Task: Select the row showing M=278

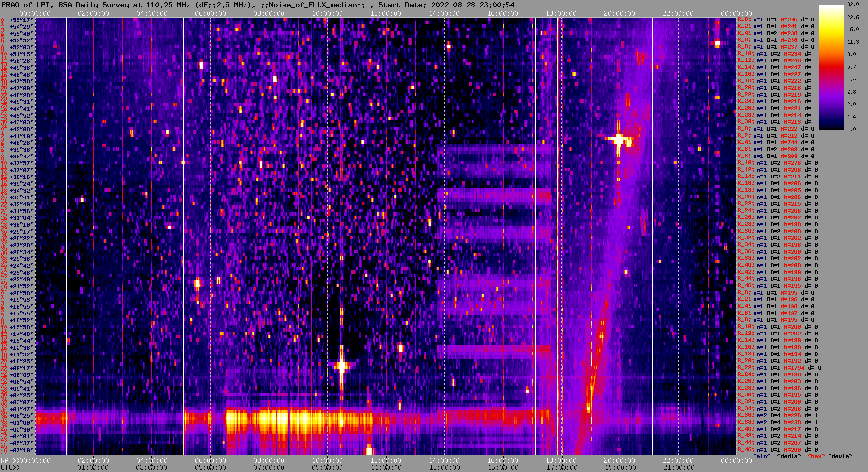Action: [778, 163]
